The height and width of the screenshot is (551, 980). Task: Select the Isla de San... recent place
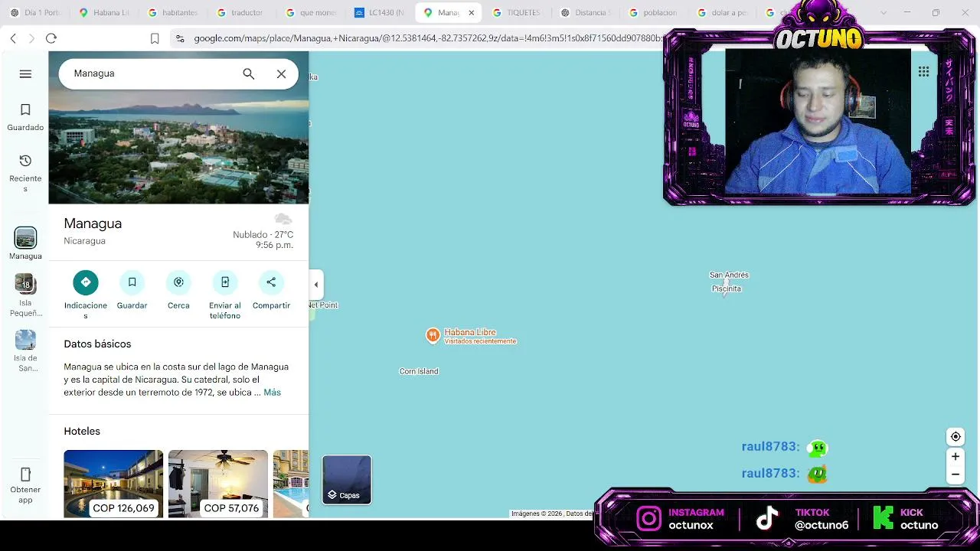coord(25,351)
